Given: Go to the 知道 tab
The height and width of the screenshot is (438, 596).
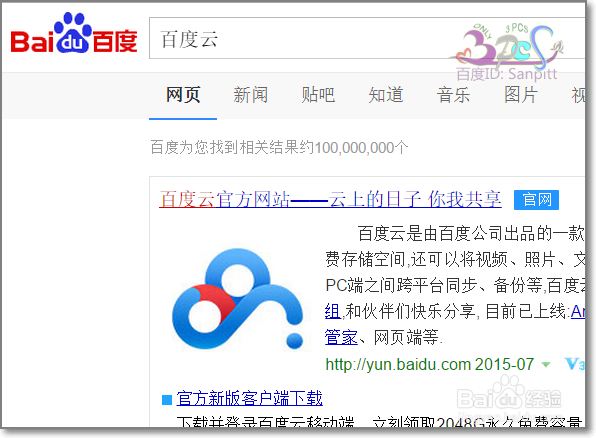Looking at the screenshot, I should 386,95.
